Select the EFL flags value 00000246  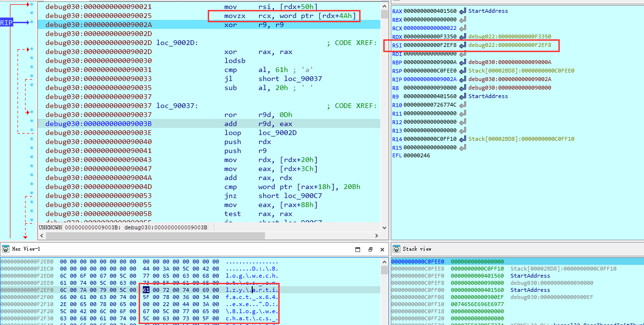(417, 155)
